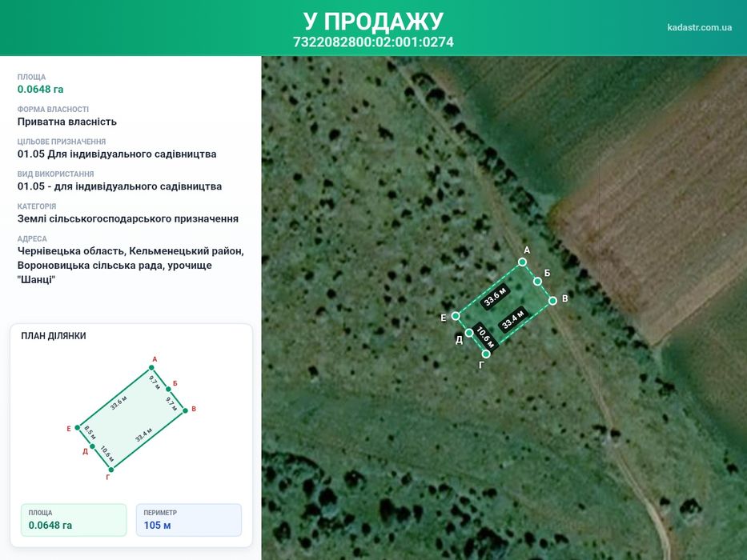
Task: Click map vertex point Е
Action: pyautogui.click(x=456, y=316)
